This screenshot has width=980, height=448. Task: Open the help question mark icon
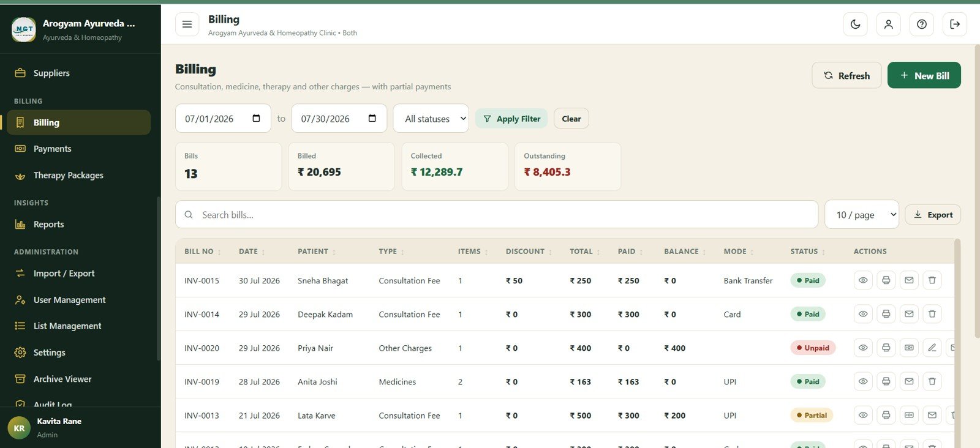(922, 24)
